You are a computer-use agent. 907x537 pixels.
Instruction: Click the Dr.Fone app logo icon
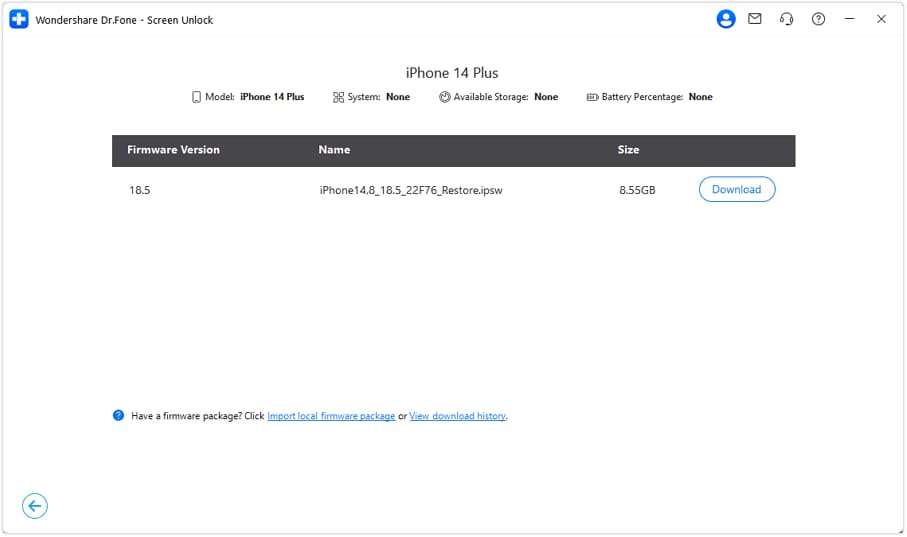[x=19, y=19]
